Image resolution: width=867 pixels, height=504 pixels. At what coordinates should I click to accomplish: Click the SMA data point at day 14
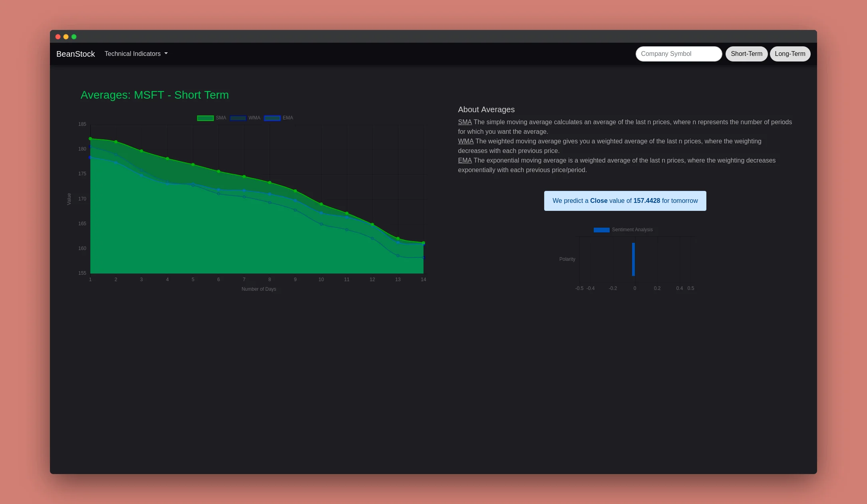click(x=424, y=243)
